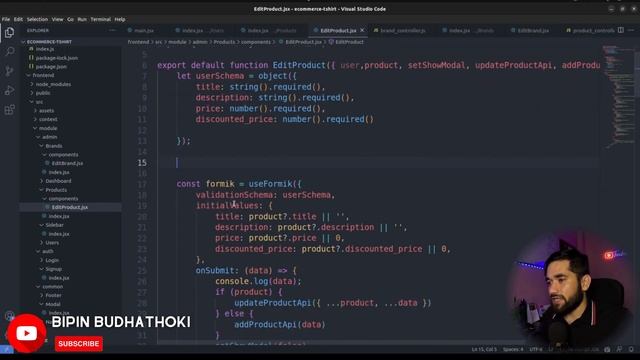
Task: Click the Subscribe button overlay
Action: (x=78, y=344)
